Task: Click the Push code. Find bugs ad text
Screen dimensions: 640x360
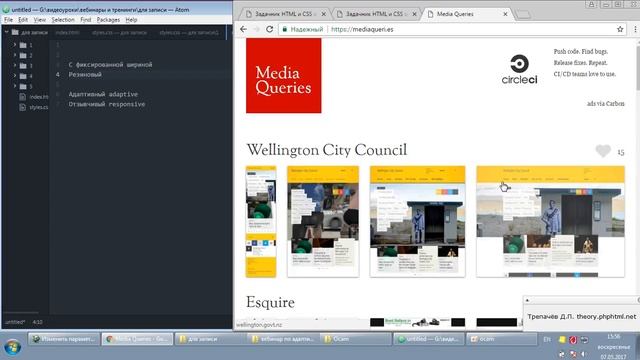Action: pos(581,51)
